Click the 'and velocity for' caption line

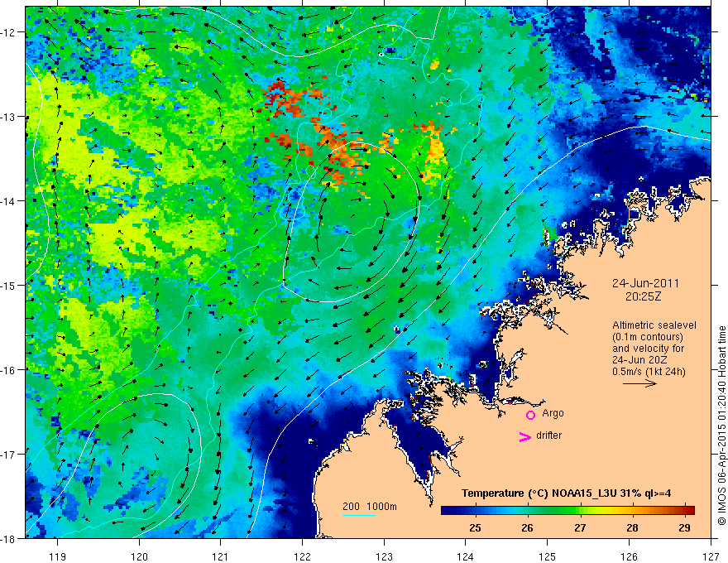point(648,348)
